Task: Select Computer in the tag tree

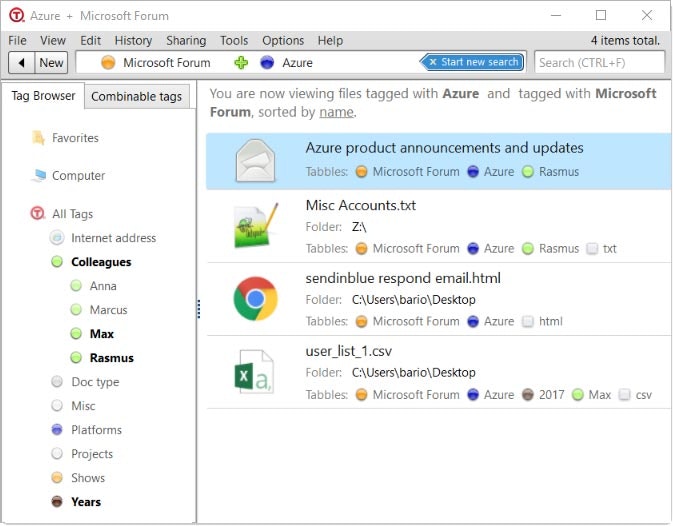Action: coord(68,175)
